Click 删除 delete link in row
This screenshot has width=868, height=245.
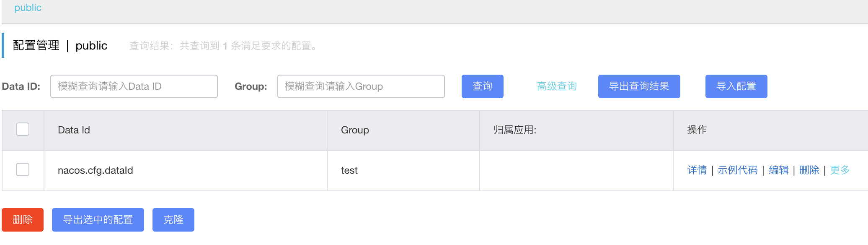[809, 170]
